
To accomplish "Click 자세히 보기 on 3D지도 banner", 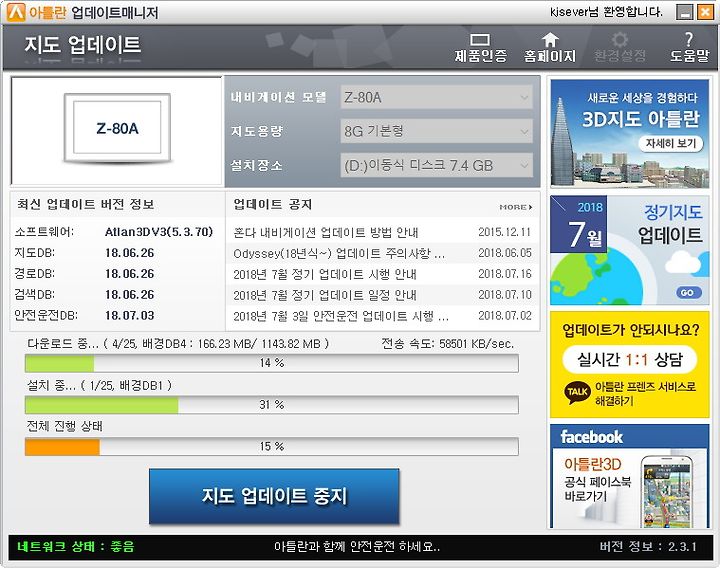I will click(x=671, y=143).
